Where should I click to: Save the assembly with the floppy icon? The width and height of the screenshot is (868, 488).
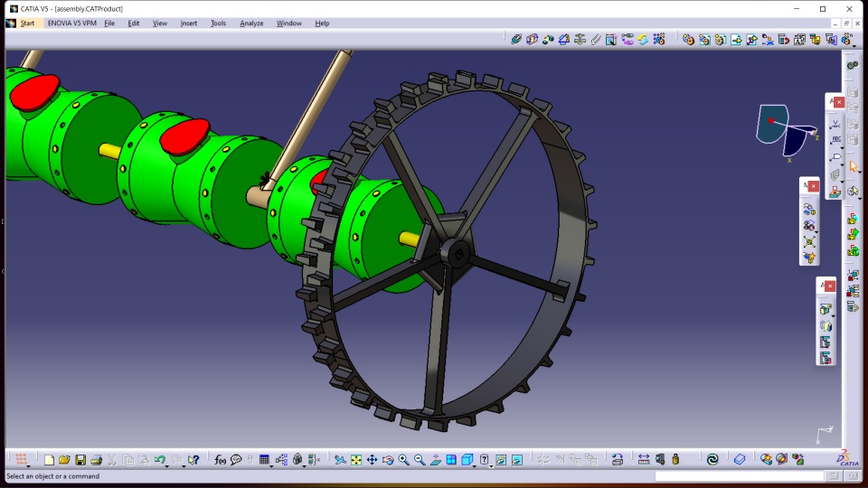pyautogui.click(x=80, y=460)
